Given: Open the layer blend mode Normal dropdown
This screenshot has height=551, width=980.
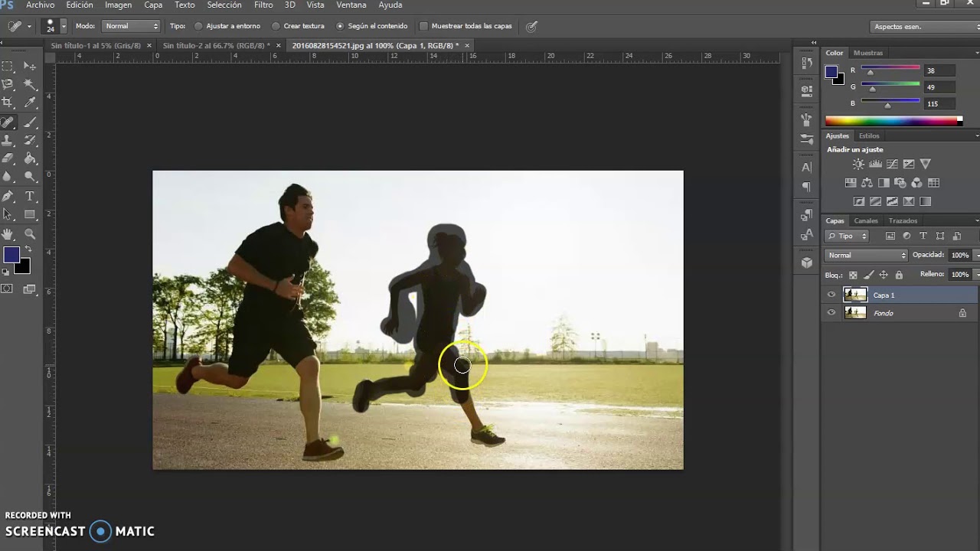Looking at the screenshot, I should [867, 255].
